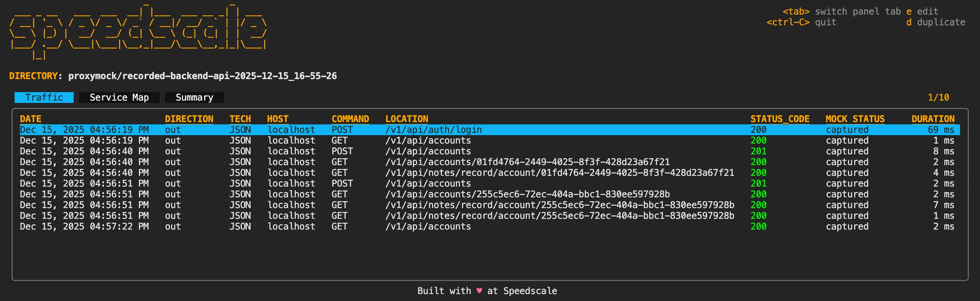
Task: Select the POST /v1/api/auth/login request row
Action: [434, 130]
